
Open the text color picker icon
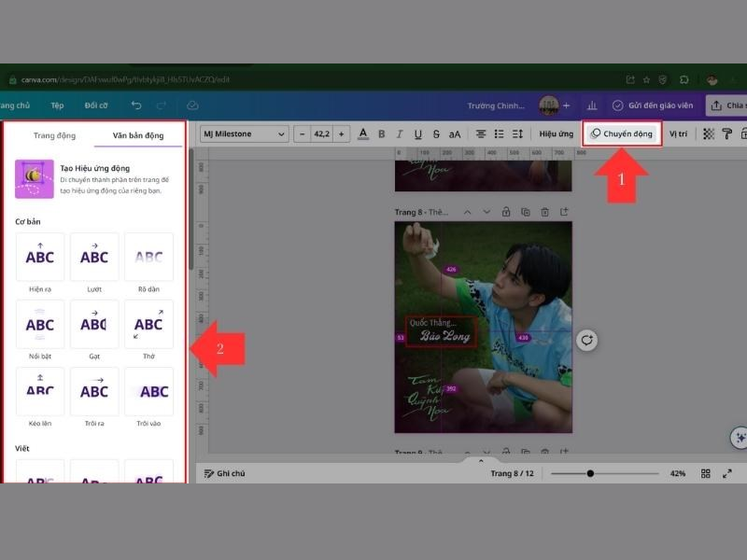coord(362,133)
